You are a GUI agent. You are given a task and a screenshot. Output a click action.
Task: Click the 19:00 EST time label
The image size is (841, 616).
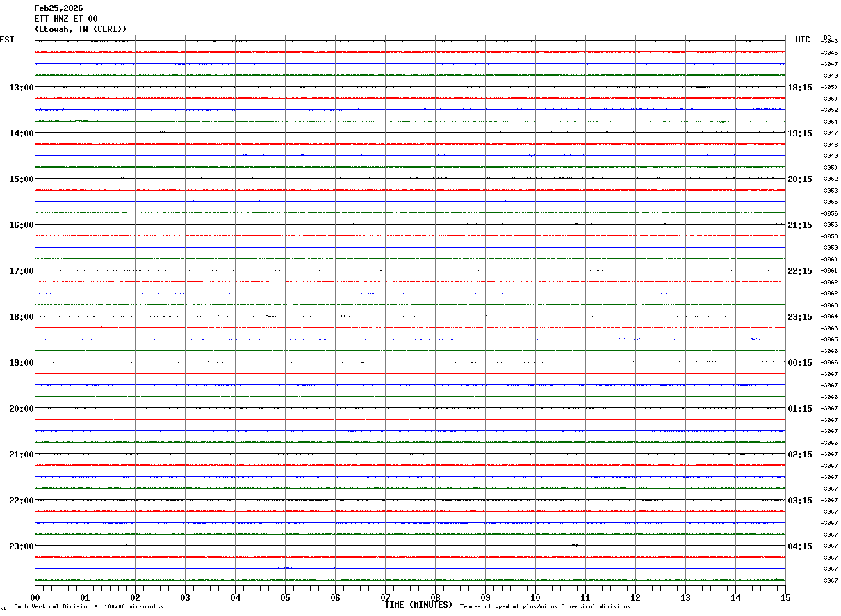point(22,363)
